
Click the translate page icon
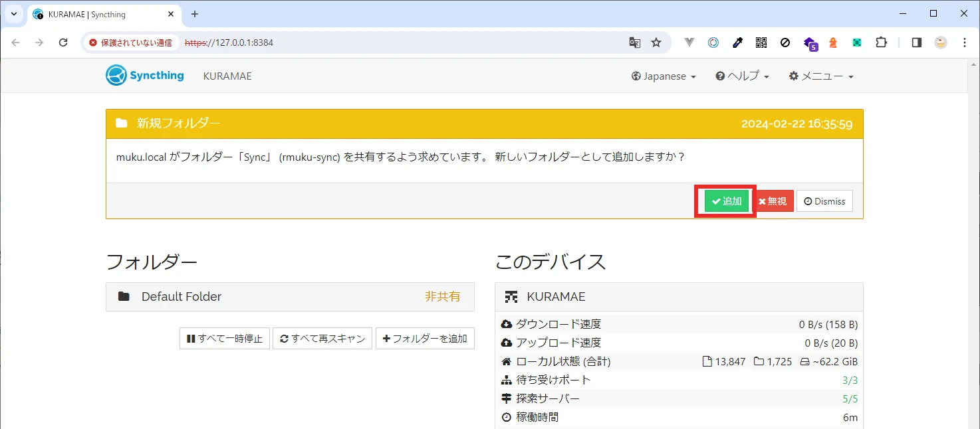click(635, 43)
